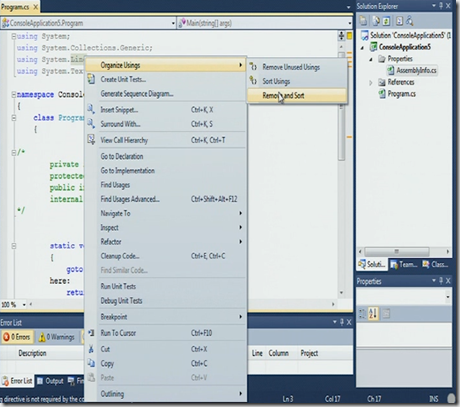Toggle the 0 Errors filter

(x=17, y=337)
